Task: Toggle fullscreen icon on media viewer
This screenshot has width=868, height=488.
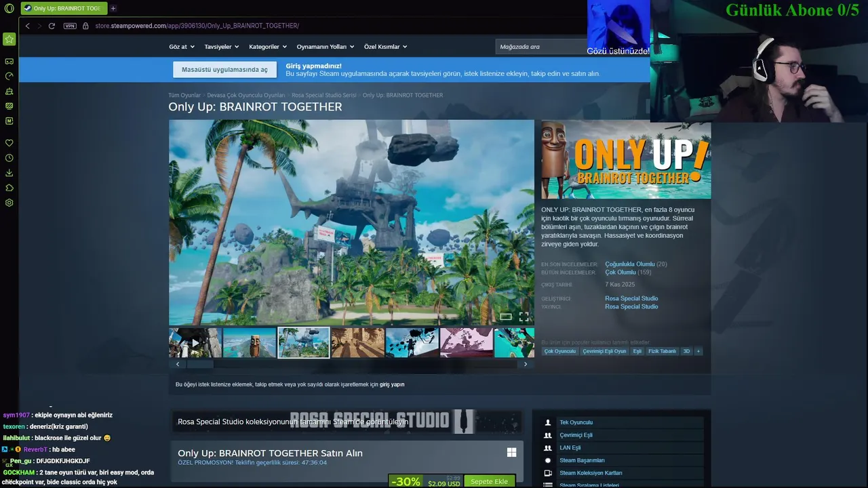Action: (x=524, y=317)
